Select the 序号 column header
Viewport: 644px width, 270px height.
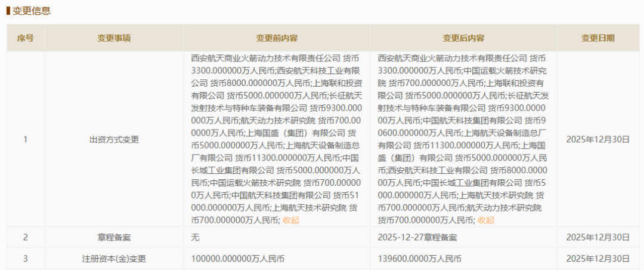point(26,38)
